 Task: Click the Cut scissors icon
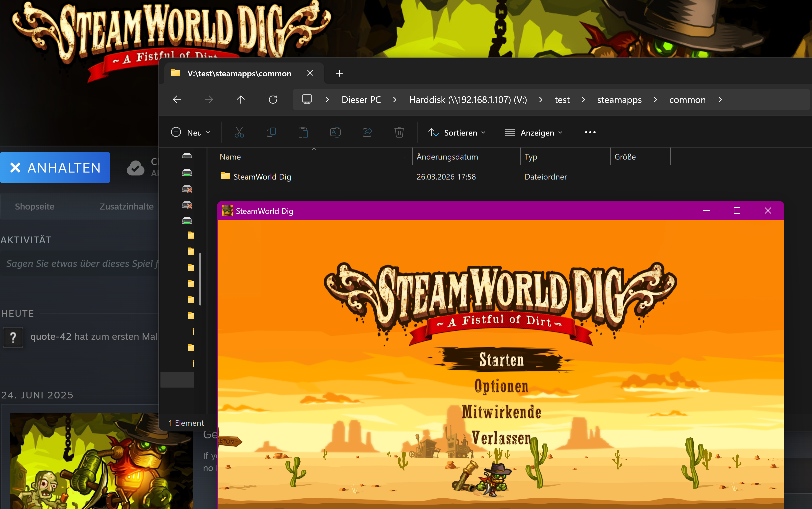click(239, 132)
